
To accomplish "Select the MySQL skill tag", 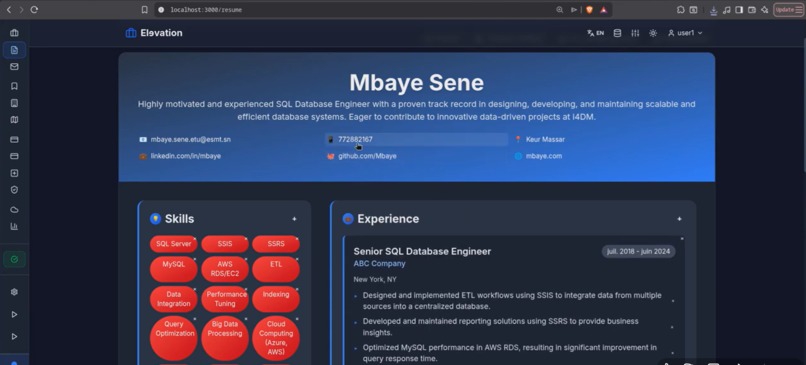I will [173, 269].
